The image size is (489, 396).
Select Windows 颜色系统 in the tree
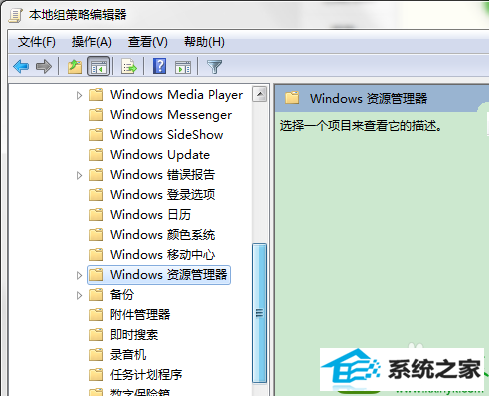click(x=163, y=235)
